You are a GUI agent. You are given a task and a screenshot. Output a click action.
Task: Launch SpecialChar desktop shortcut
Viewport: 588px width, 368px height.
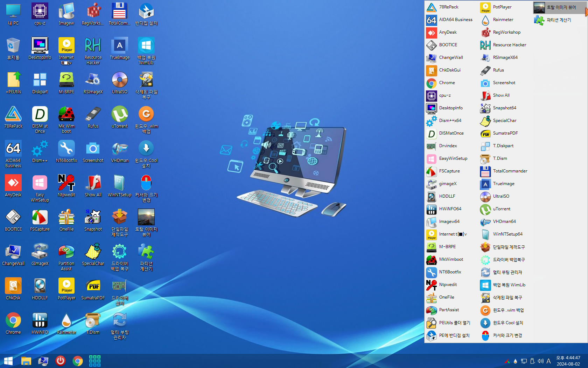click(x=93, y=255)
